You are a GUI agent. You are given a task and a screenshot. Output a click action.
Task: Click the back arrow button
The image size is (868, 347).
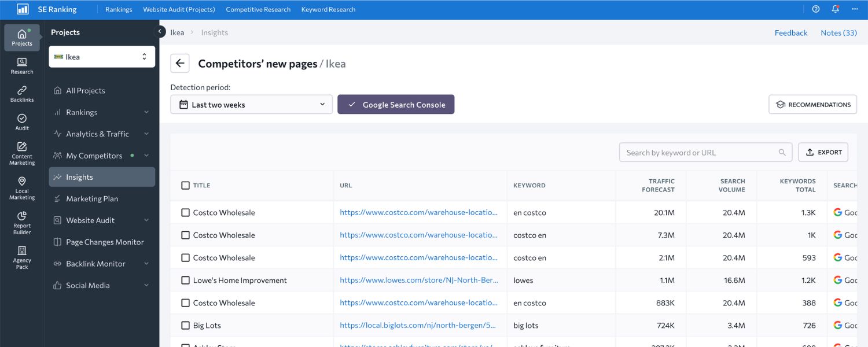point(180,64)
